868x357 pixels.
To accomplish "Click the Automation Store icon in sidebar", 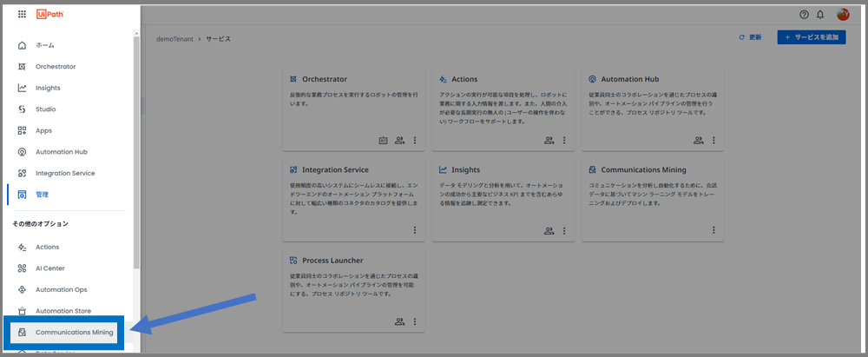I will pyautogui.click(x=23, y=311).
